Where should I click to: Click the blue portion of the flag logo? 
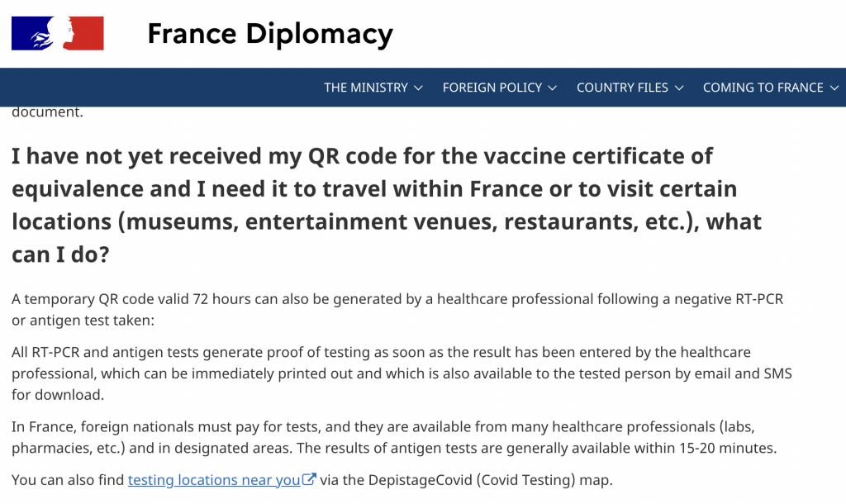coord(23,33)
